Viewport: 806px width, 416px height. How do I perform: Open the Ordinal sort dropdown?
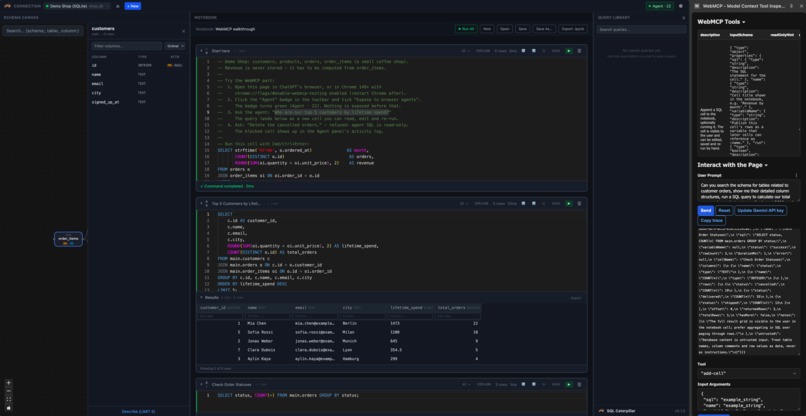(x=175, y=46)
